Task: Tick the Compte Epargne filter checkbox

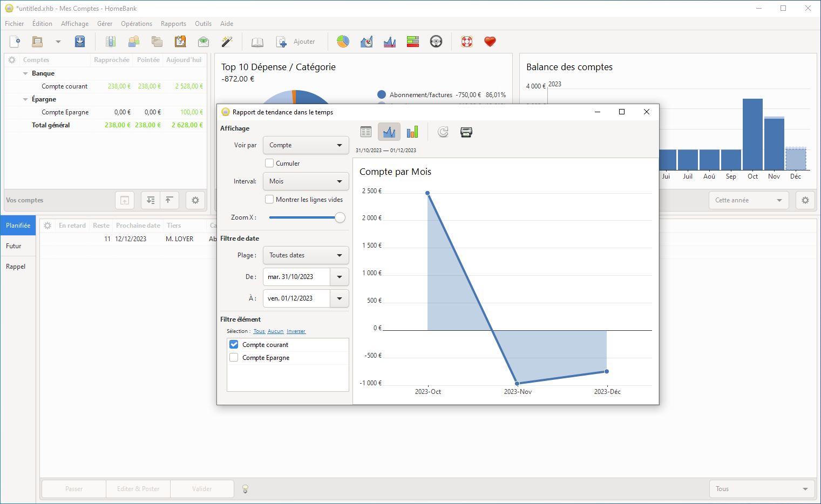Action: click(234, 358)
